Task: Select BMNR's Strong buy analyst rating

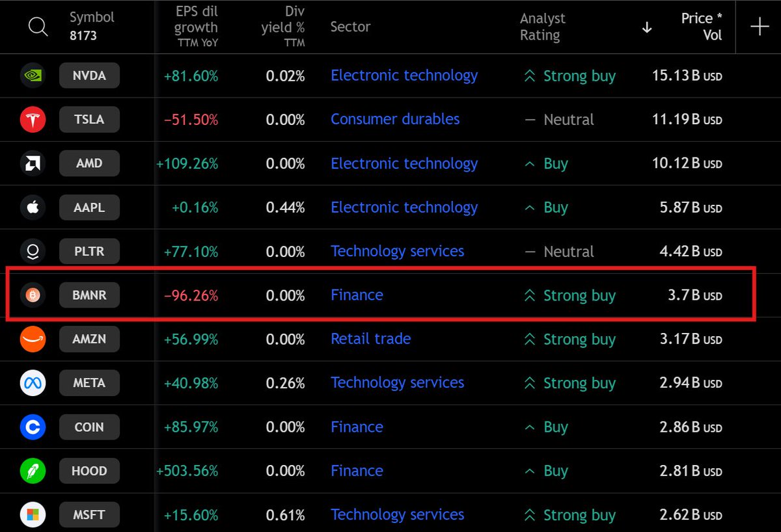Action: tap(570, 296)
